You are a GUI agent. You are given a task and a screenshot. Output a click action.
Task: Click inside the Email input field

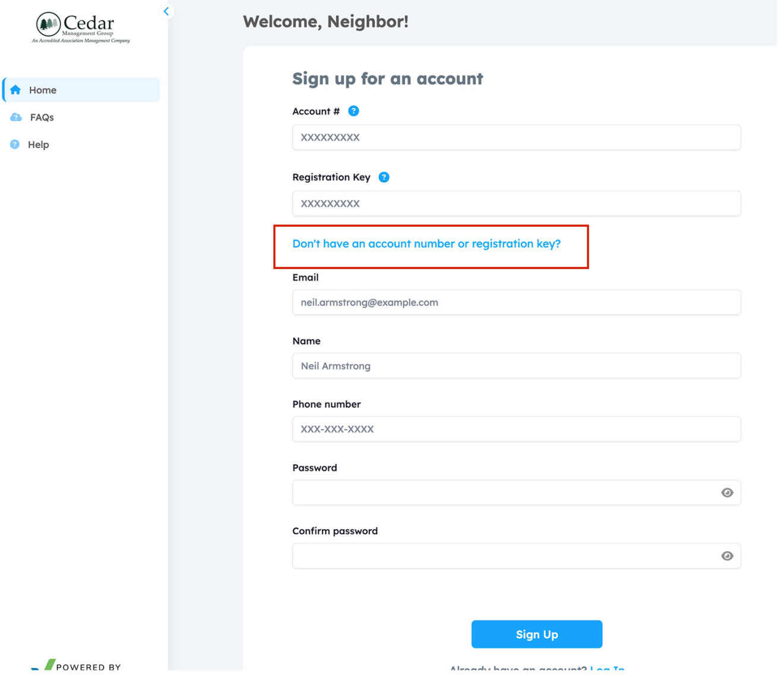pos(516,302)
